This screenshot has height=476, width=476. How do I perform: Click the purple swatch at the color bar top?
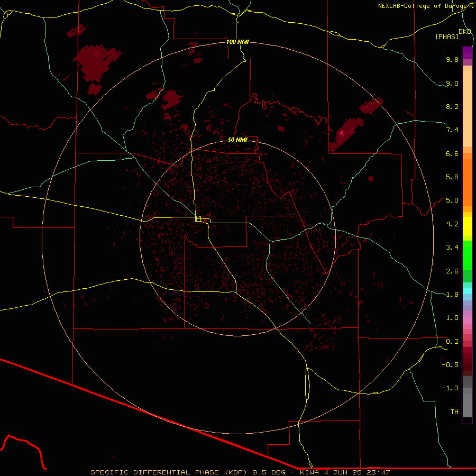pos(467,53)
